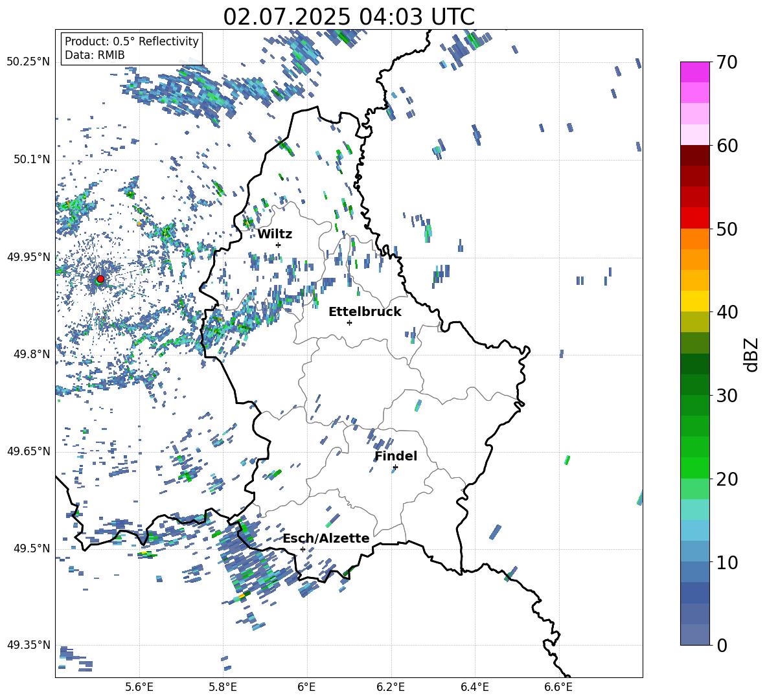767x700 pixels.
Task: Click the timestamp title 02.07.2025 04:03 UTC
Action: click(349, 17)
